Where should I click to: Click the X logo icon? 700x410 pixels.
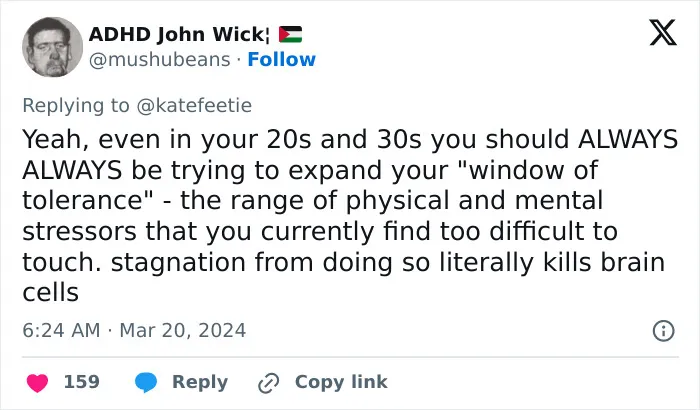pos(663,32)
